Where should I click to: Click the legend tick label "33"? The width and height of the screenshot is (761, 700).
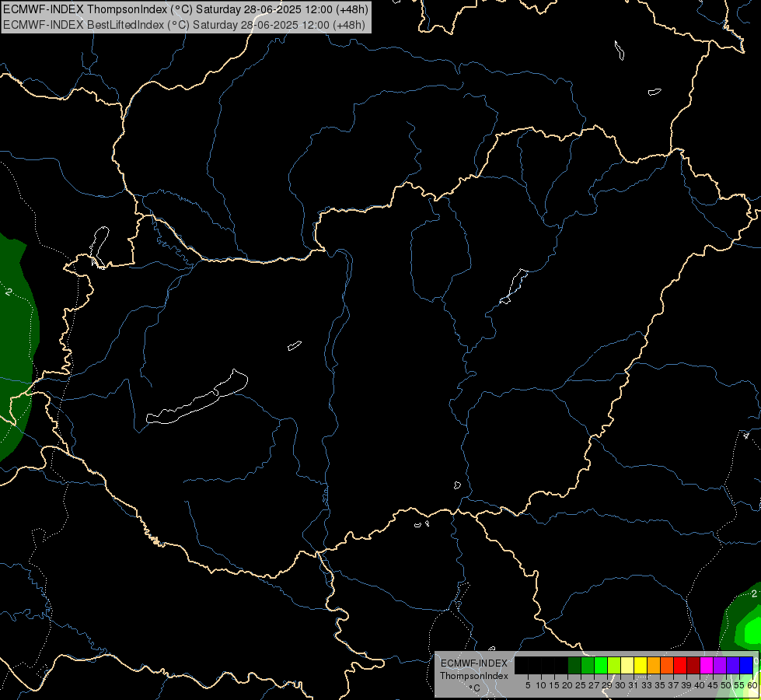647,685
